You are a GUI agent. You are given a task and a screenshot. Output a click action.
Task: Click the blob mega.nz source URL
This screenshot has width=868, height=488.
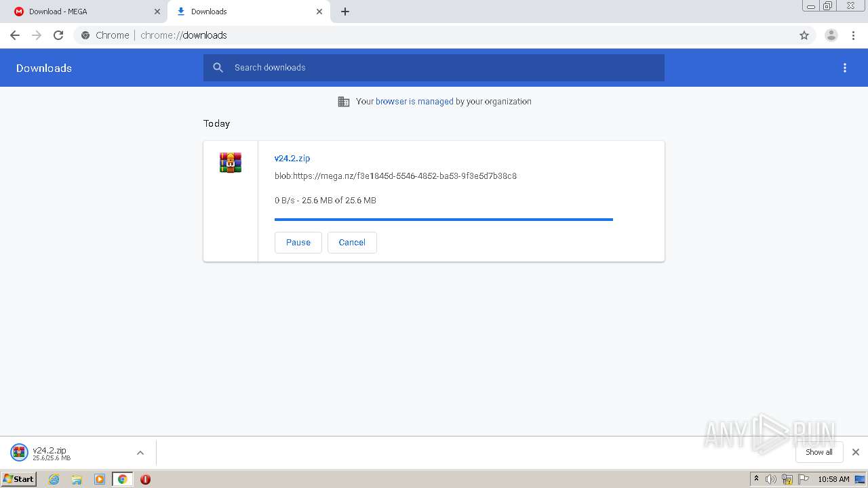click(395, 176)
